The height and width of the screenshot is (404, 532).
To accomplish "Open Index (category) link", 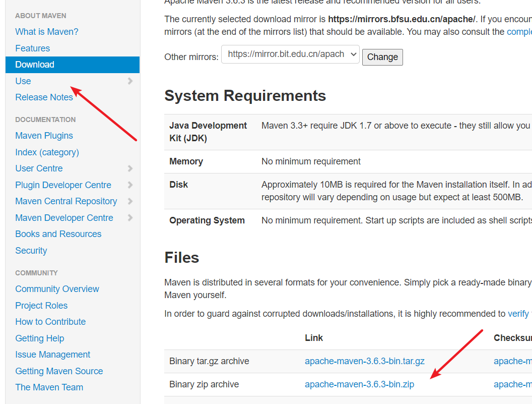I will [47, 152].
